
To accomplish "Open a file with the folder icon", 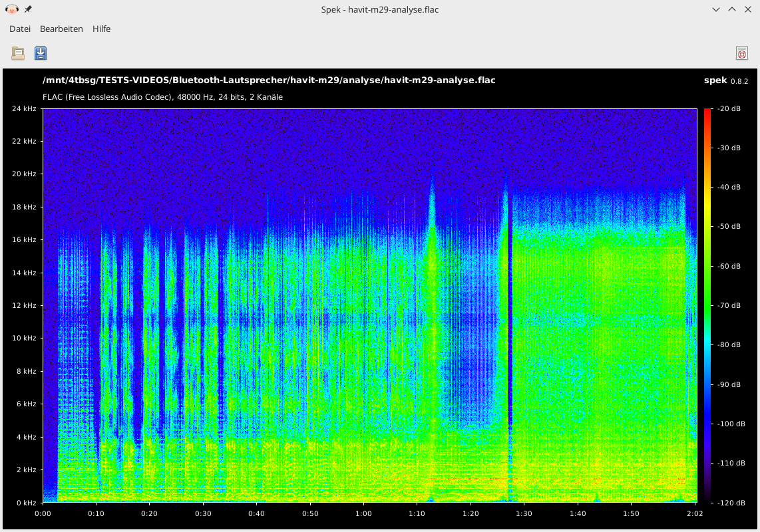I will [x=18, y=53].
